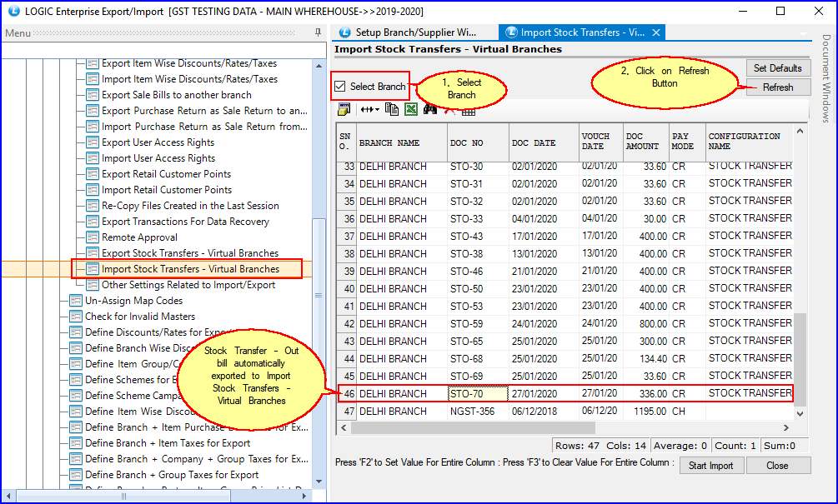
Task: Click the Start Import button
Action: click(710, 466)
